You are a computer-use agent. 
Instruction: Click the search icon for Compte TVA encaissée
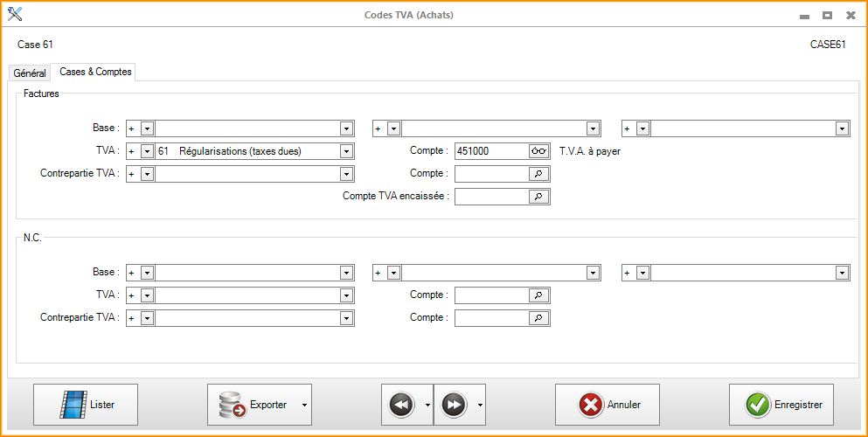pyautogui.click(x=538, y=197)
